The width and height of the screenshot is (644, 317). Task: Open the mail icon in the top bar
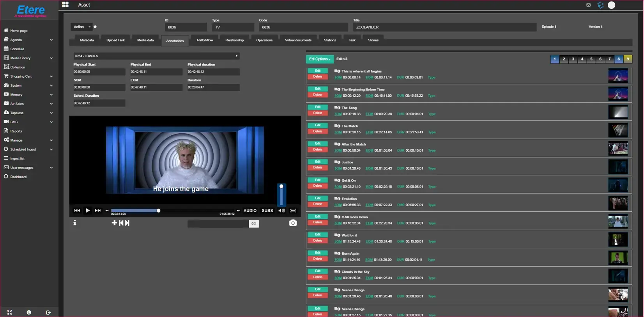tap(588, 5)
